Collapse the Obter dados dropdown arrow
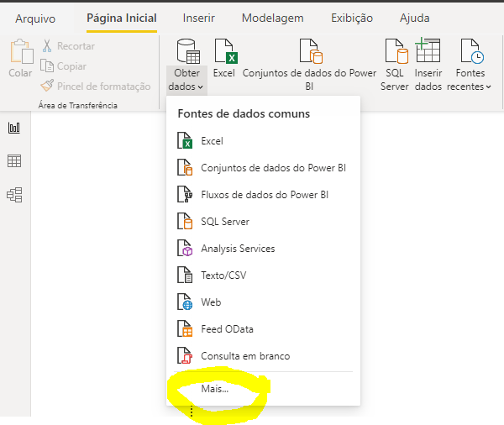 point(201,87)
